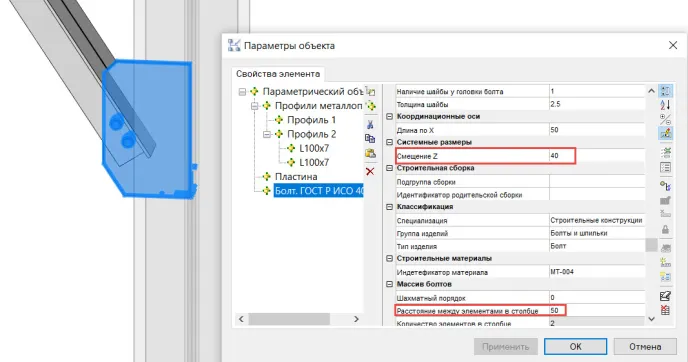The height and width of the screenshot is (362, 688).
Task: Click the expand/collapse all plus-minus icon
Action: tap(665, 119)
